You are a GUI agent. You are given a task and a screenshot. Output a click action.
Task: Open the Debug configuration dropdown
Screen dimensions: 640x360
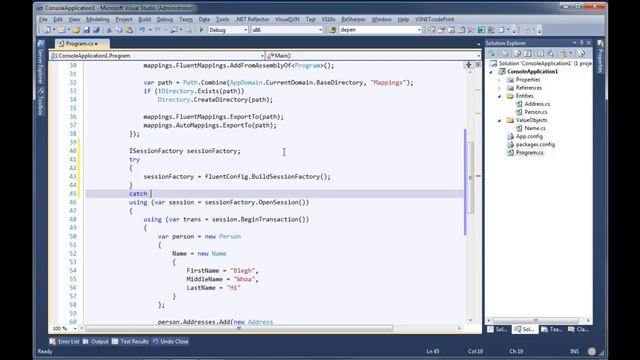tap(228, 30)
